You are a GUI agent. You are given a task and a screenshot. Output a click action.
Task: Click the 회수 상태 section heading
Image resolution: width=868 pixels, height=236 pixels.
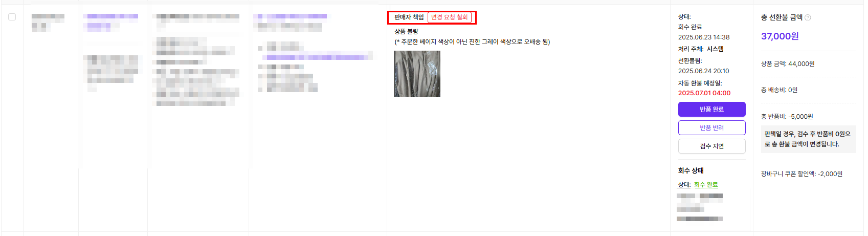coord(691,170)
